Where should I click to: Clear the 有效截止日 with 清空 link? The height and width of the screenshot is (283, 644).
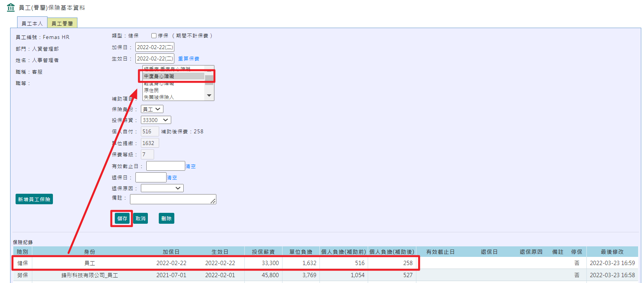pos(191,166)
